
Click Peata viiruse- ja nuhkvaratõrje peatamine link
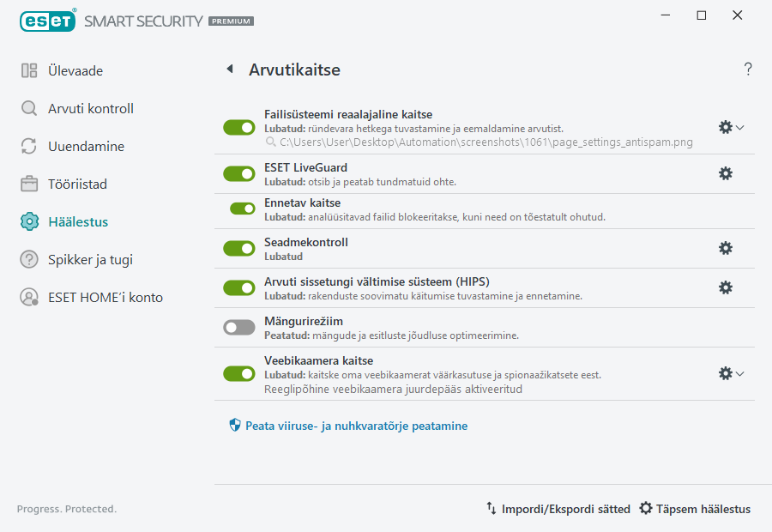click(x=357, y=425)
